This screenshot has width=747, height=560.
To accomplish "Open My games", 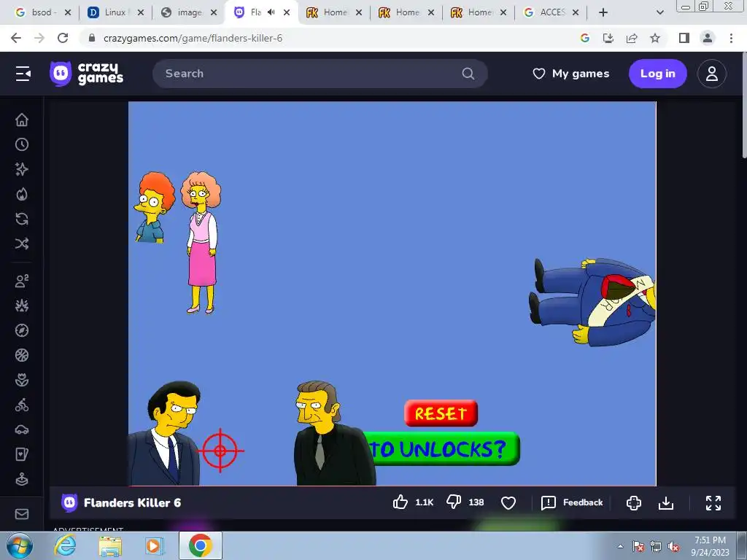I will [x=570, y=74].
